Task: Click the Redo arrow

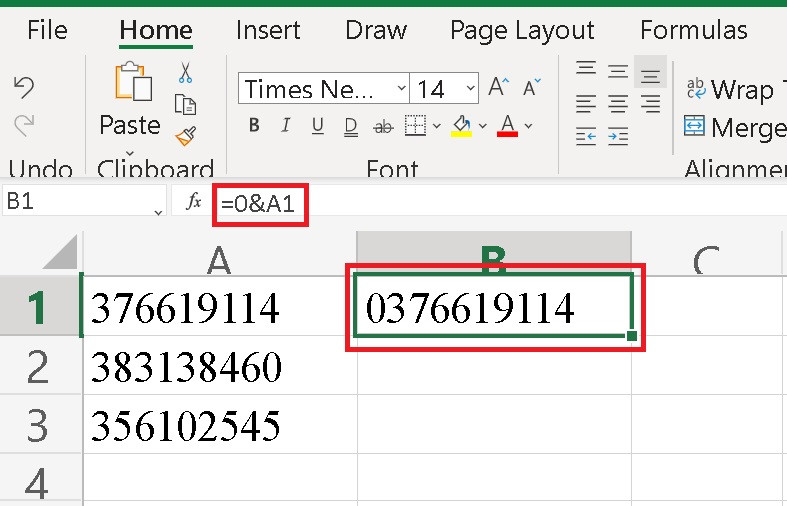Action: 24,123
